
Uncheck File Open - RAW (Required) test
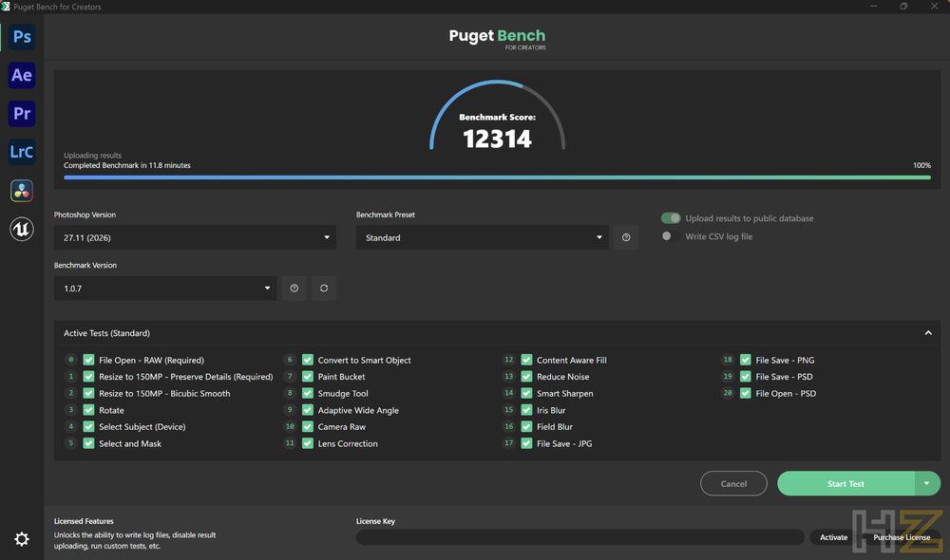click(x=88, y=360)
